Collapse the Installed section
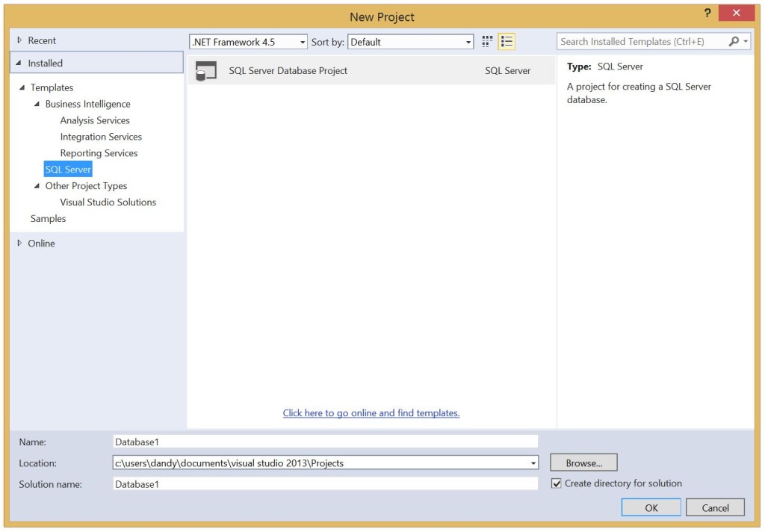 click(x=19, y=63)
